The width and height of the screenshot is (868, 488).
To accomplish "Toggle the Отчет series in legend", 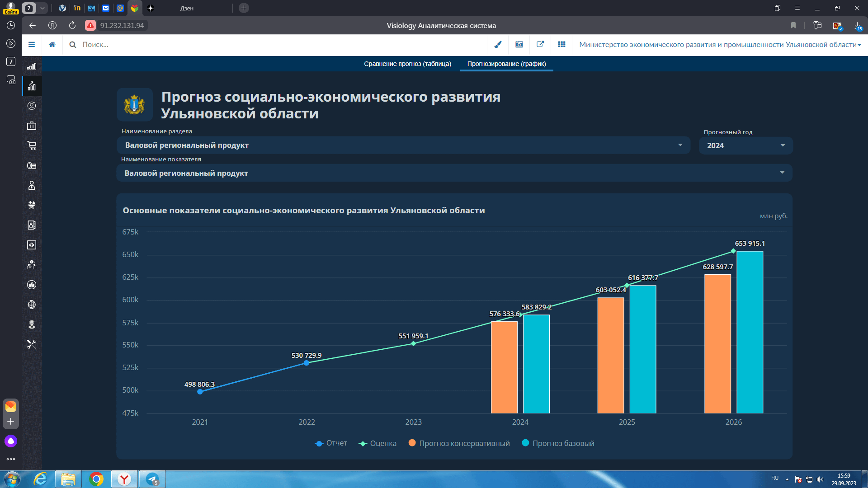I will tap(331, 443).
